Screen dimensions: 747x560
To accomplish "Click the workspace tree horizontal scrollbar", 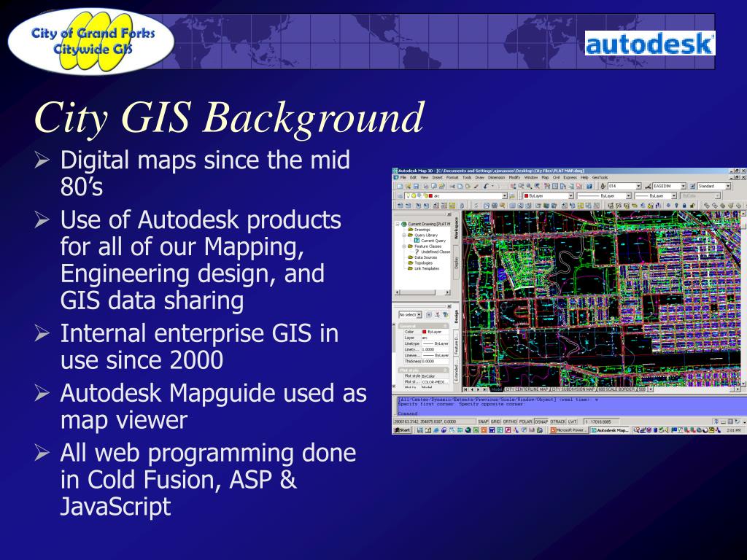I will tap(422, 292).
